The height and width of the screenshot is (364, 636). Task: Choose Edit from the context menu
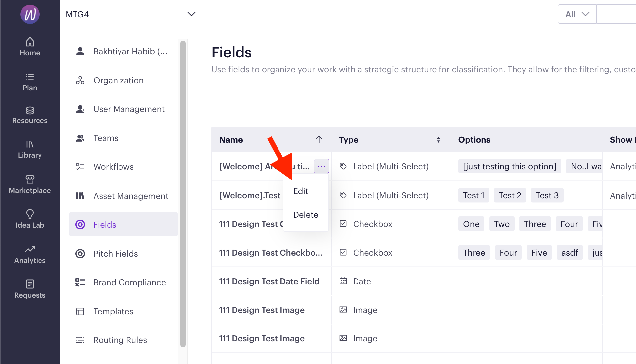pyautogui.click(x=301, y=191)
